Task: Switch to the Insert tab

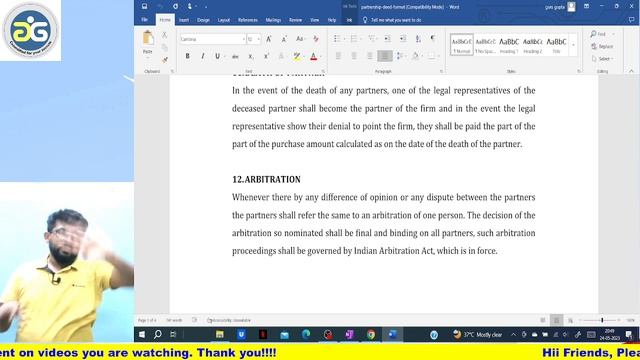Action: [x=184, y=20]
